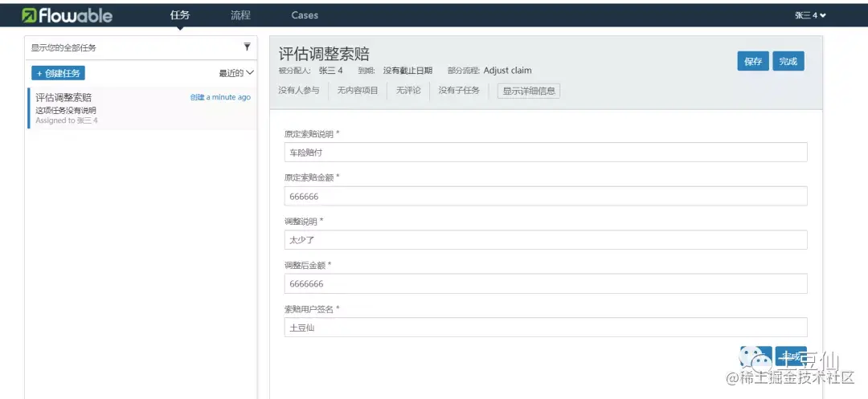Click 没有子任务 section
Image resolution: width=868 pixels, height=399 pixels.
(x=459, y=91)
